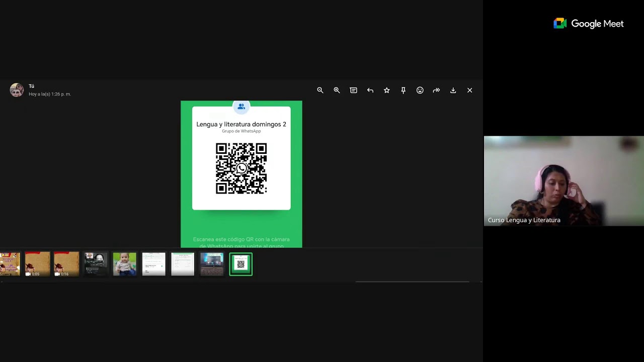644x362 pixels.
Task: Go to the message in chat
Action: [x=353, y=90]
